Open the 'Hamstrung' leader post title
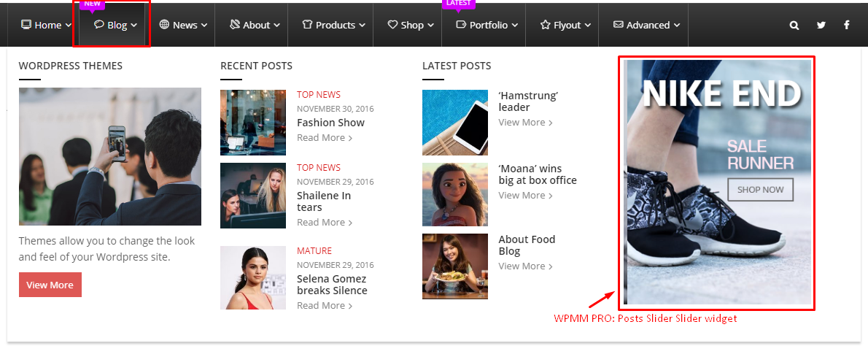Viewport: 868px width, 346px height. 528,101
